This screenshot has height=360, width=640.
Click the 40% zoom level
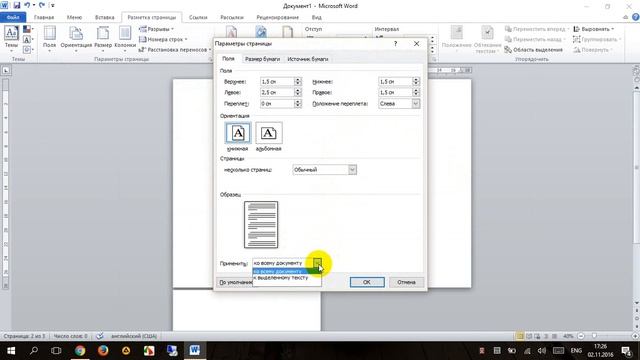[568, 336]
